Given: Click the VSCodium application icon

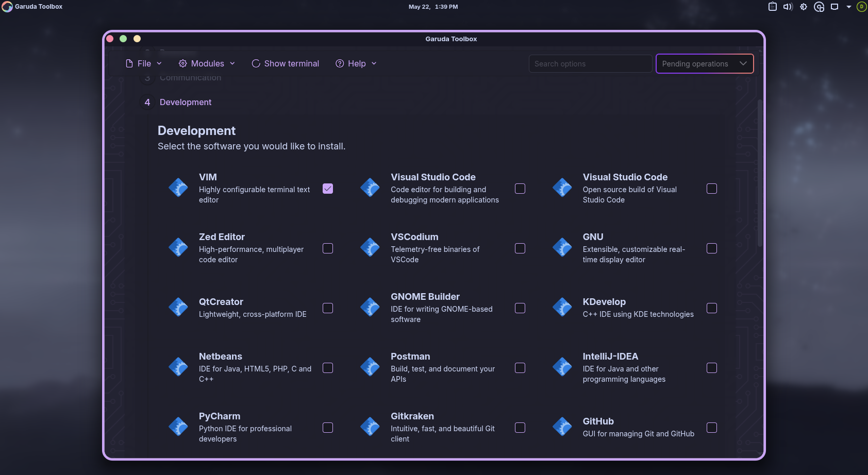Looking at the screenshot, I should [x=370, y=247].
